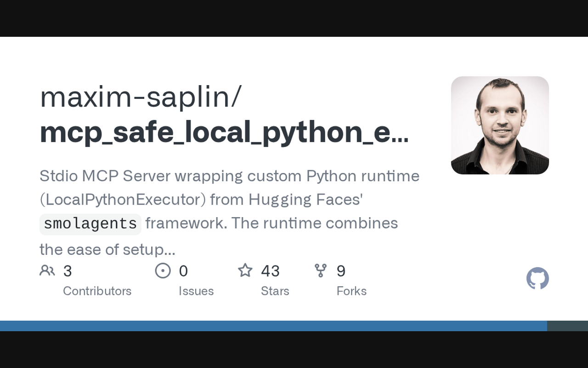The image size is (588, 368).
Task: Click the forks count 9
Action: 341,271
